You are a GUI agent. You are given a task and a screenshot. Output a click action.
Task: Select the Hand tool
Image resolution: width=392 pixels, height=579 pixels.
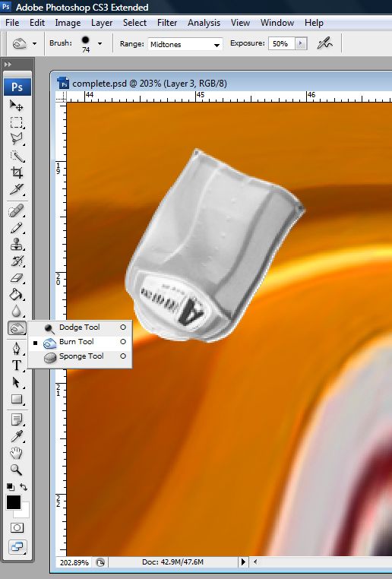(x=17, y=453)
